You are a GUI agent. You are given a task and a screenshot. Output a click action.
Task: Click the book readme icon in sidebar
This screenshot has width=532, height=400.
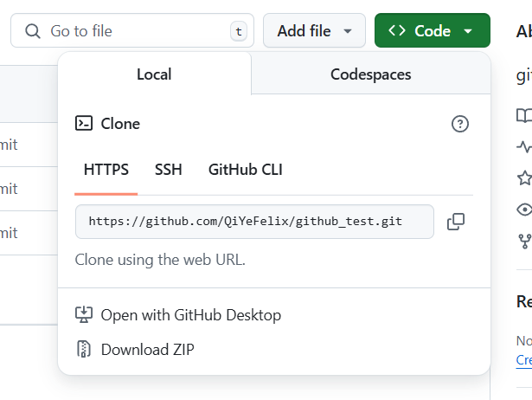(x=524, y=116)
